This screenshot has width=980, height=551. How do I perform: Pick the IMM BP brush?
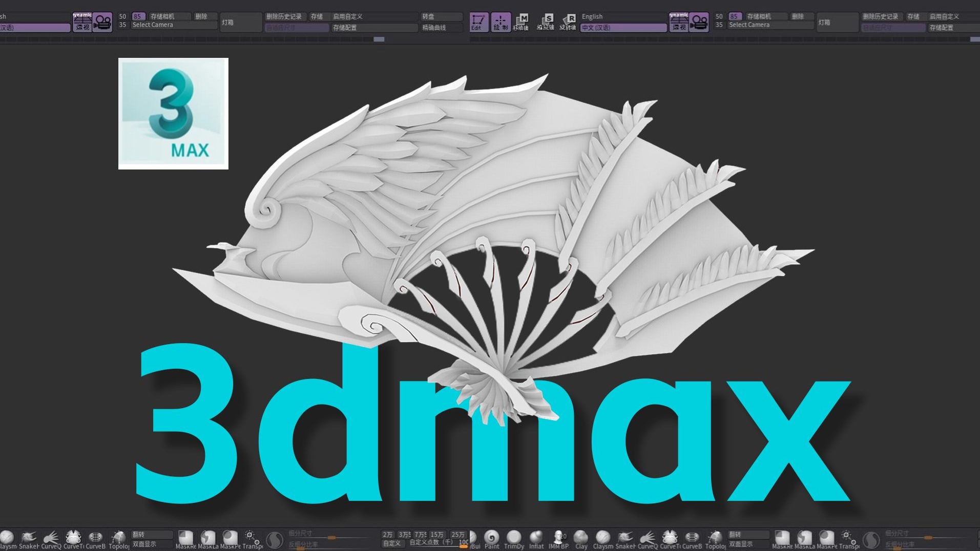558,540
